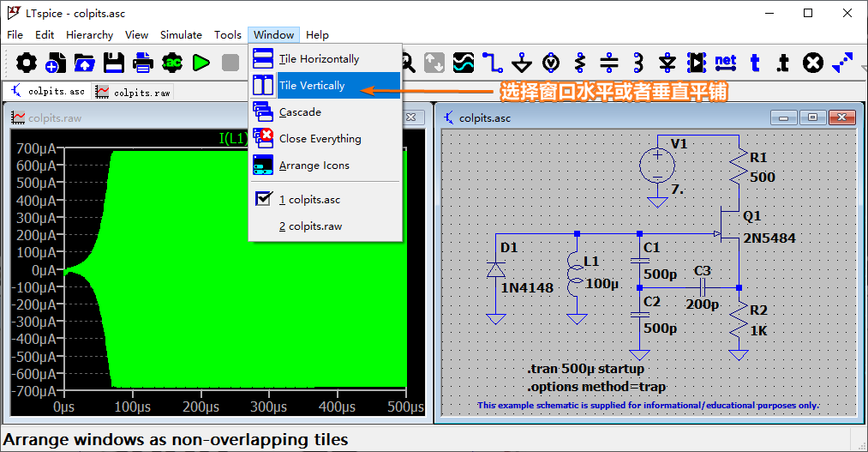Viewport: 868px width, 452px height.
Task: Select the Diode component tool
Action: (x=667, y=63)
